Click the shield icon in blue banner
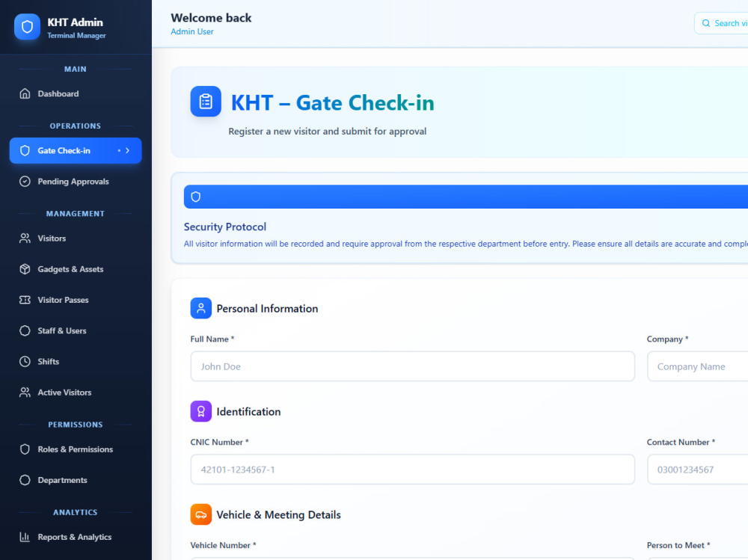Viewport: 748px width, 560px height. [x=195, y=197]
